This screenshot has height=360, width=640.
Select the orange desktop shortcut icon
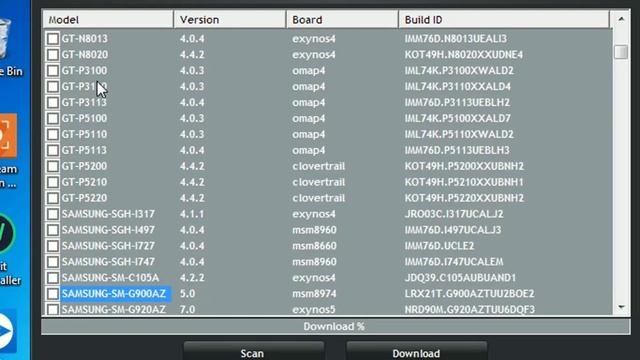(8, 136)
